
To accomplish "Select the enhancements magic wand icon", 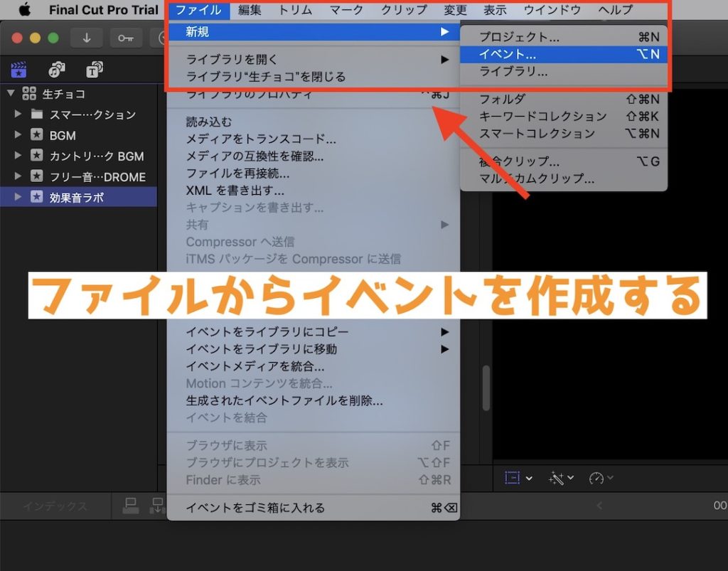I will pyautogui.click(x=558, y=478).
